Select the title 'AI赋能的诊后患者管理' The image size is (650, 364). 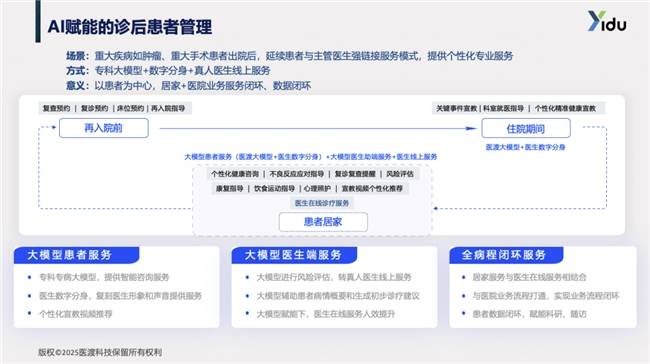tap(130, 27)
